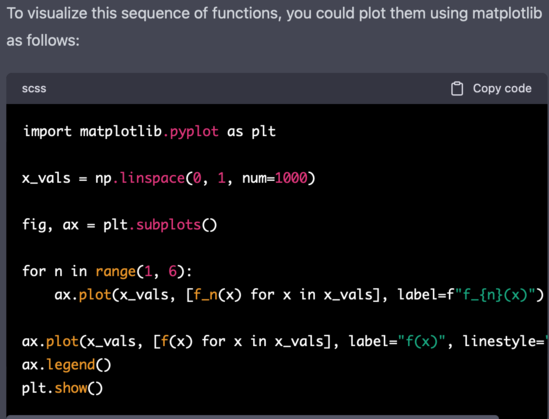Click the plt.show() line

coord(62,388)
